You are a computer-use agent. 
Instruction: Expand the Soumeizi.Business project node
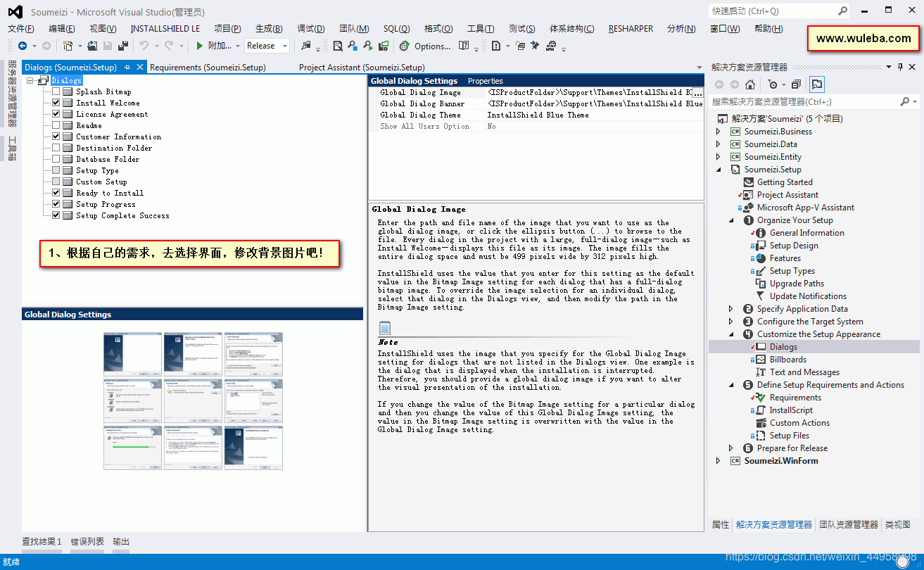[718, 132]
